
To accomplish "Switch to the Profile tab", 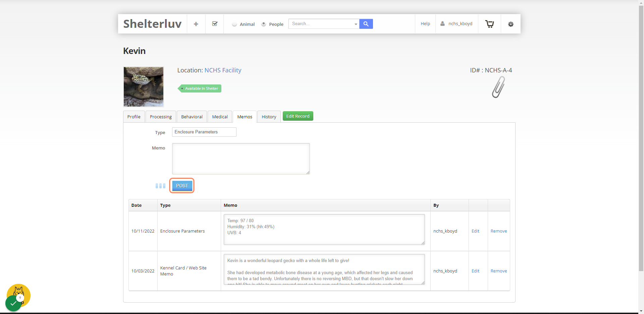I will point(134,117).
